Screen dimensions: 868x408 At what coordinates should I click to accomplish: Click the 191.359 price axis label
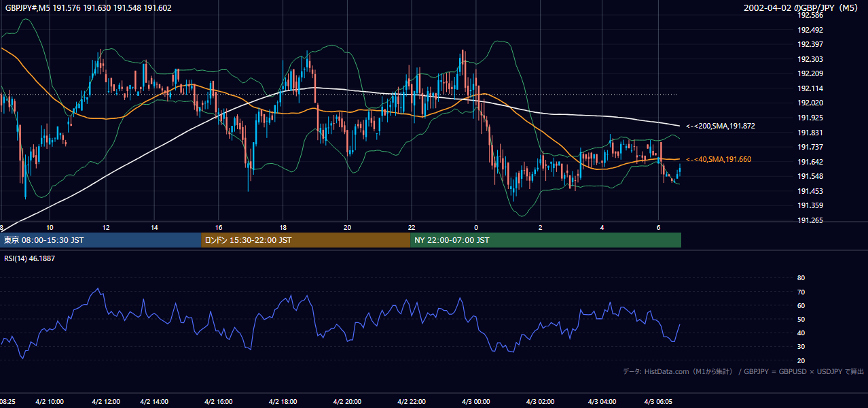point(810,205)
